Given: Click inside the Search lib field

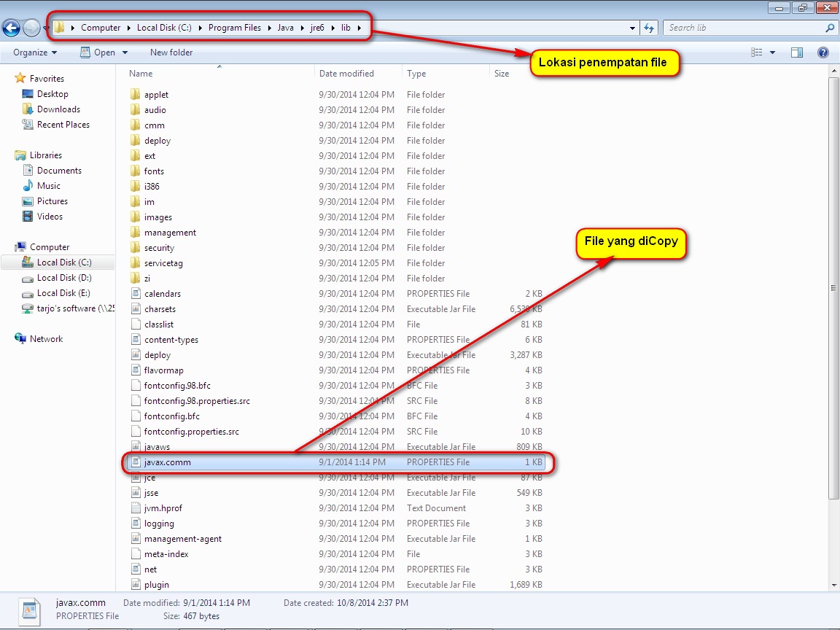Looking at the screenshot, I should [x=744, y=28].
